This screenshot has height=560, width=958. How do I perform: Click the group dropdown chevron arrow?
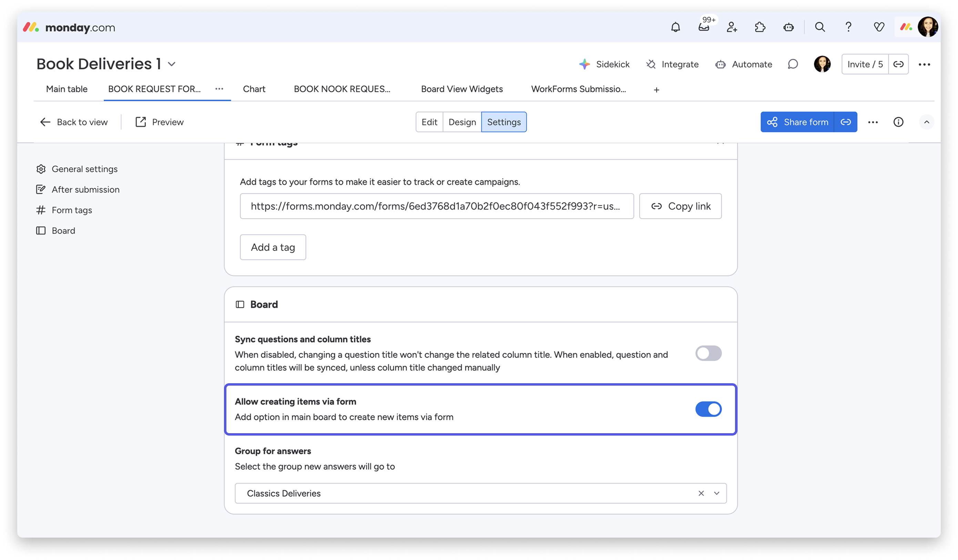click(716, 493)
